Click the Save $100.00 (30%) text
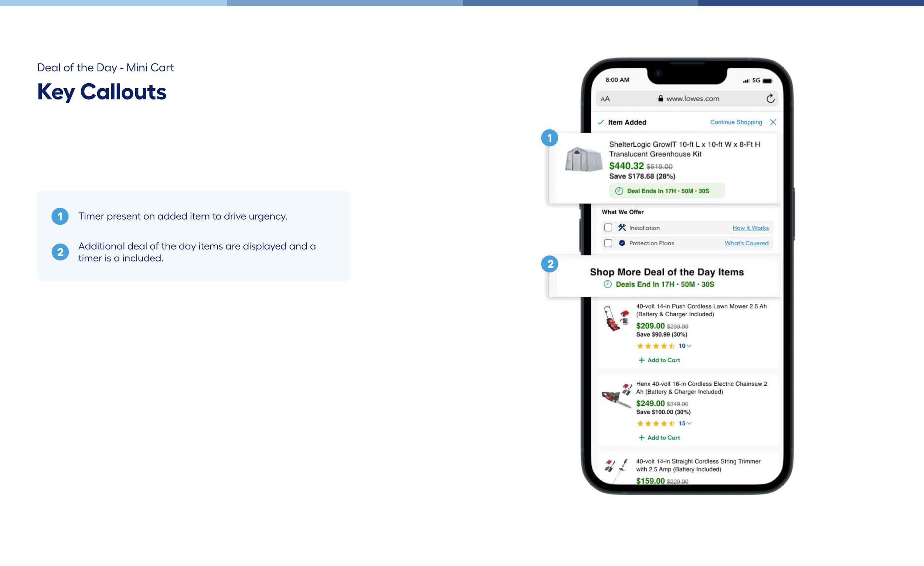 tap(663, 412)
